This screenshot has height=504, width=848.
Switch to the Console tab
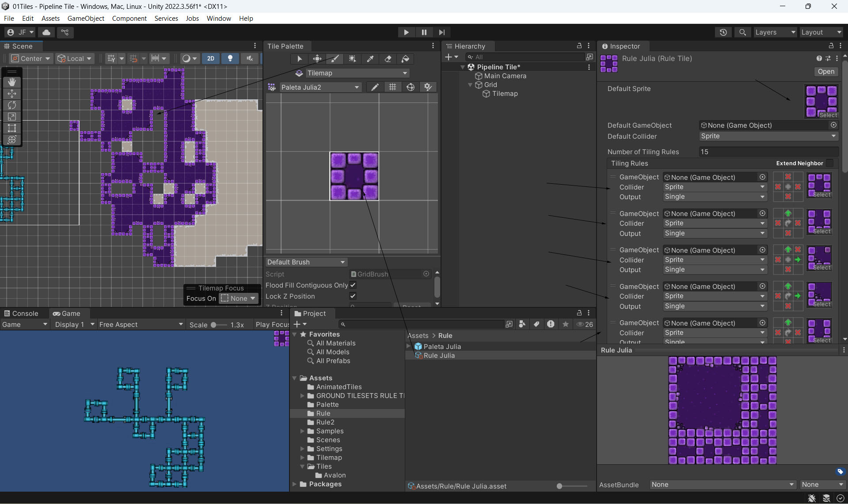(x=21, y=314)
